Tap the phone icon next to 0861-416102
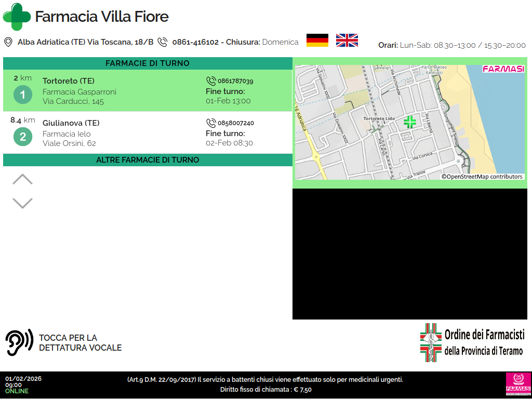Image resolution: width=532 pixels, height=399 pixels. (x=163, y=42)
